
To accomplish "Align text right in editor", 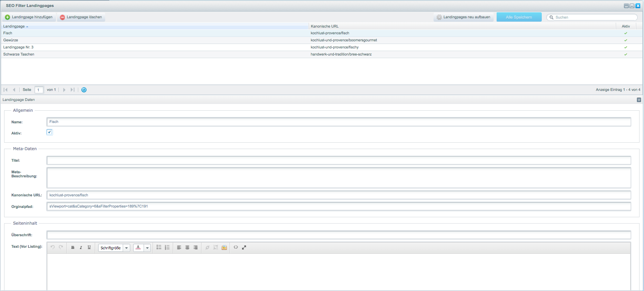I will coord(196,247).
